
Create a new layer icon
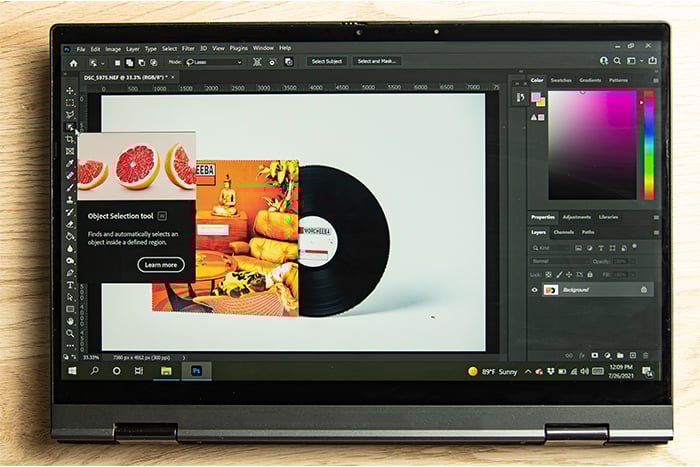click(633, 355)
